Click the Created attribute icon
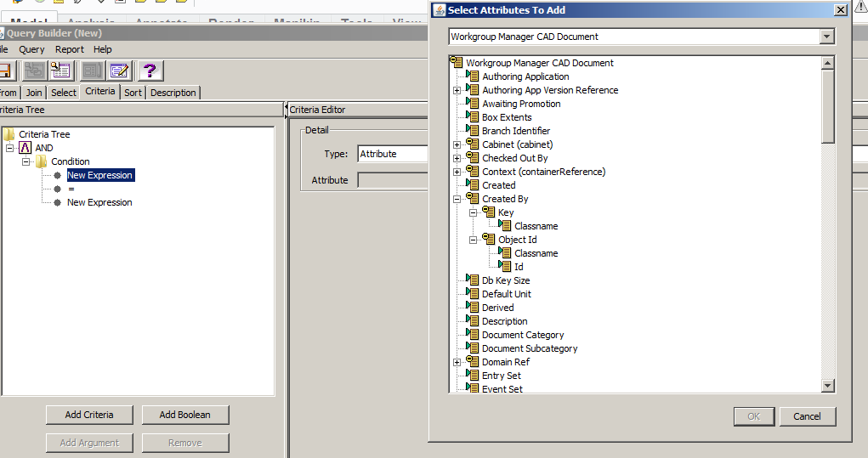The width and height of the screenshot is (868, 458). (x=472, y=184)
